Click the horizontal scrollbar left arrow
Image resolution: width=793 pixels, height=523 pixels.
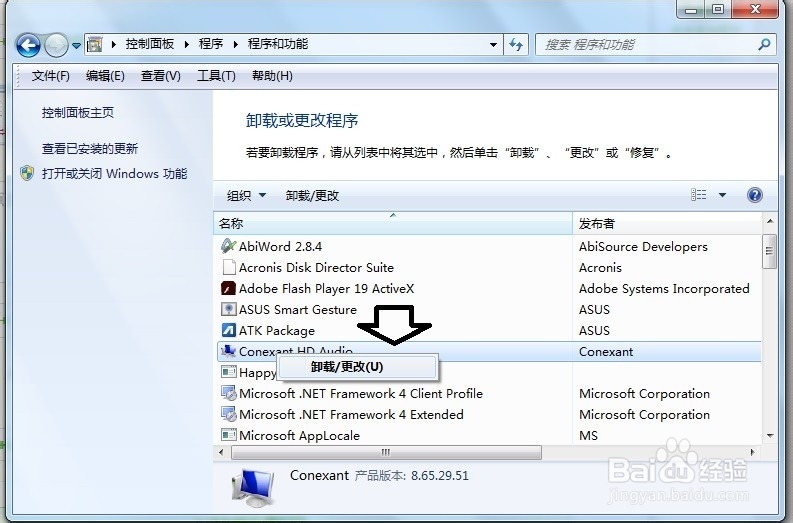[x=221, y=452]
